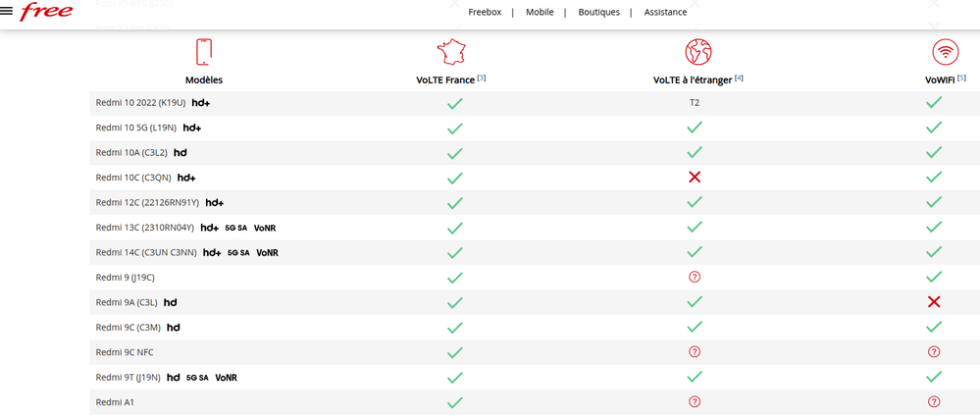Screen dimensions: 980x418
Task: Click the red cross for Redmi 9A VoWIFI
Action: click(x=934, y=302)
